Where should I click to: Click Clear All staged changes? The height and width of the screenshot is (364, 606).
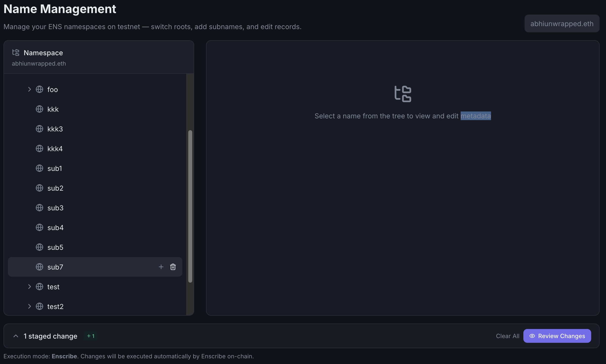[x=508, y=336]
